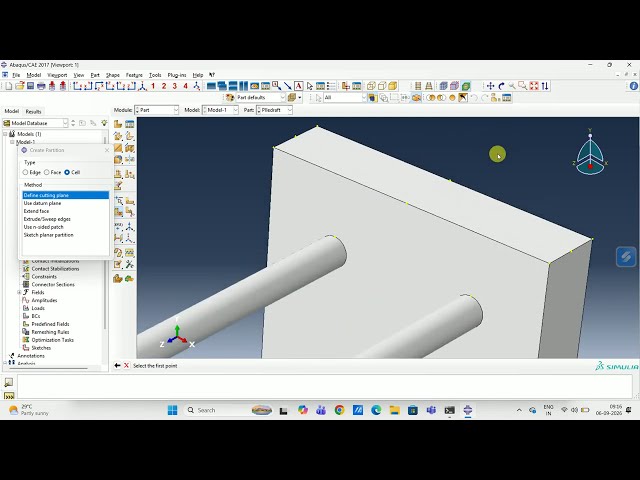Click the Partition Cell toolbox icon
640x480 pixels.
pos(118,212)
